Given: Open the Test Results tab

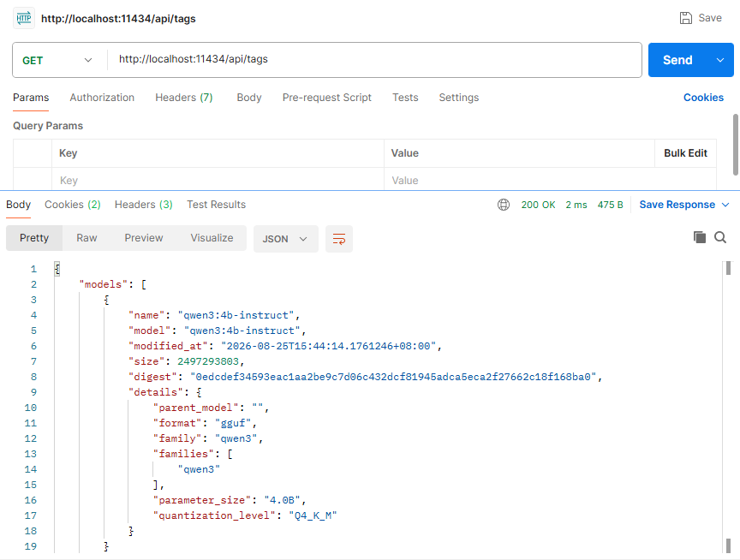Looking at the screenshot, I should tap(216, 205).
